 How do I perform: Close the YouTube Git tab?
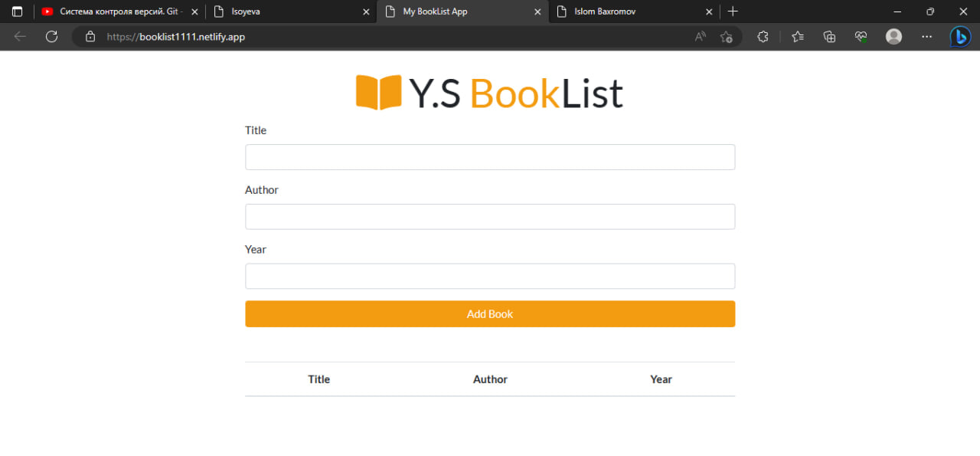point(194,11)
